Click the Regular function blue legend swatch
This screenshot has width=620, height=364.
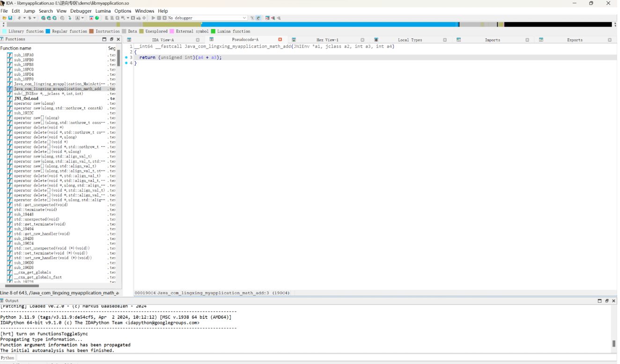click(48, 31)
